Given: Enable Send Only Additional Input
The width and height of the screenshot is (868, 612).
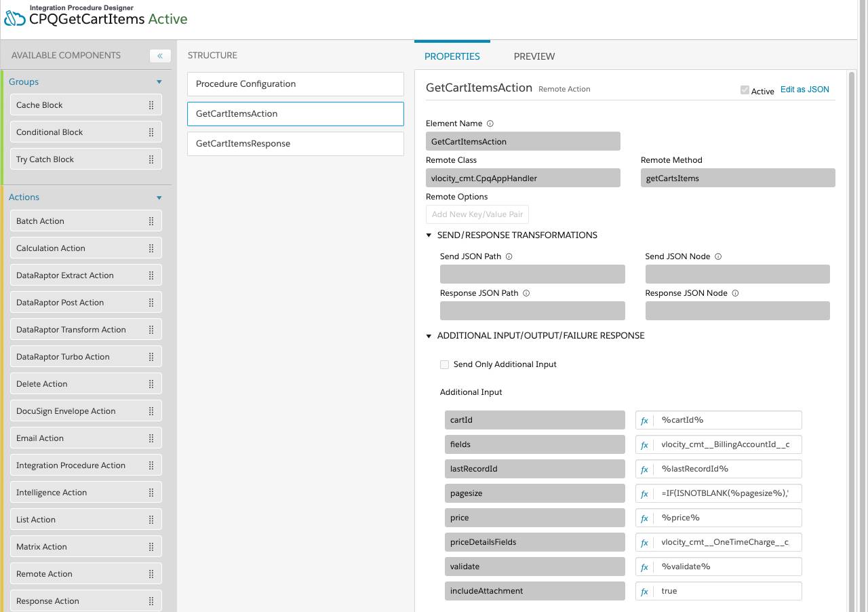Looking at the screenshot, I should [x=444, y=364].
